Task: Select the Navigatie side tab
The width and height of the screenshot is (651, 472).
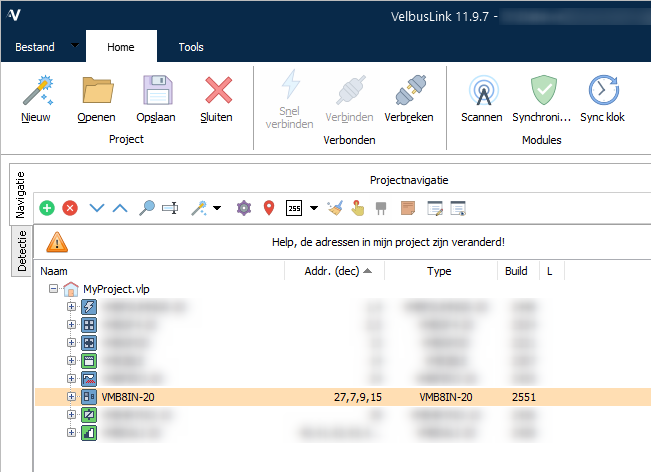Action: (20, 195)
